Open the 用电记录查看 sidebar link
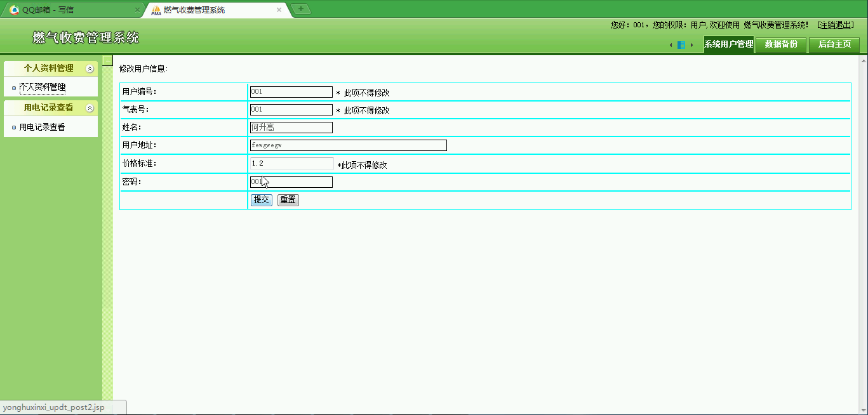Screen dimensions: 868x415 pyautogui.click(x=42, y=127)
